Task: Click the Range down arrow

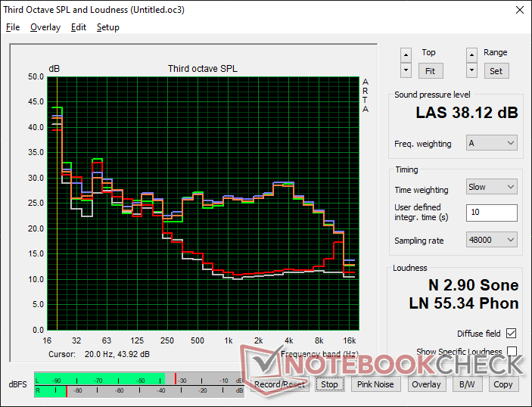Action: tap(471, 70)
